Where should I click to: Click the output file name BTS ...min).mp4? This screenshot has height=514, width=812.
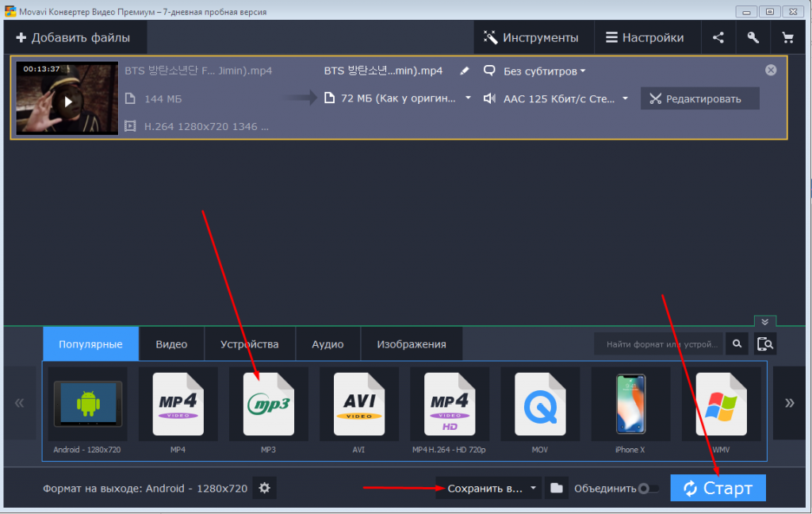click(383, 71)
